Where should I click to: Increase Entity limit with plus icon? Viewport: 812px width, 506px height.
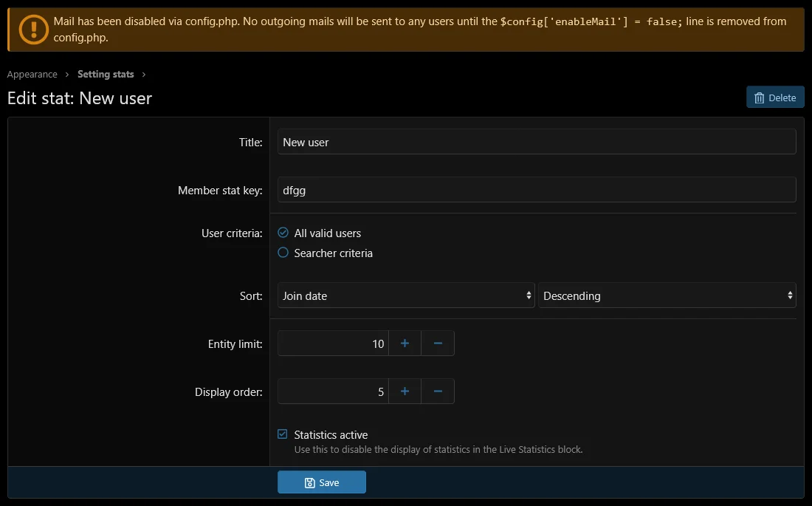[405, 343]
